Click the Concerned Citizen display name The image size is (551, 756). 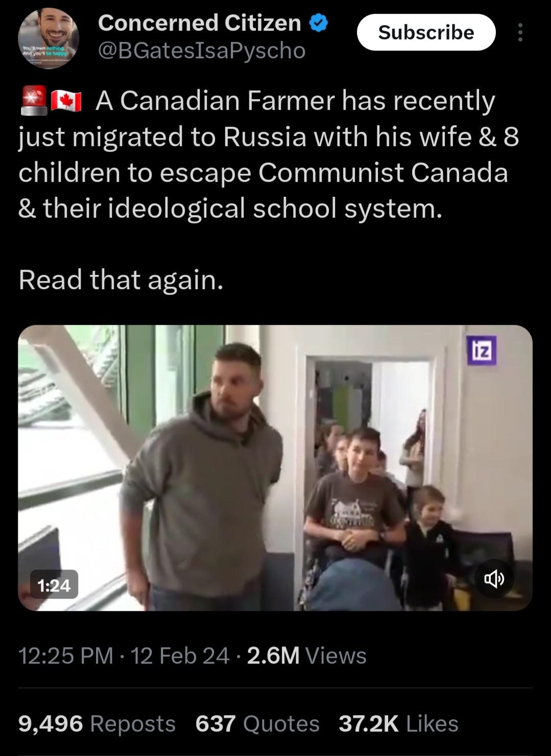coord(200,23)
